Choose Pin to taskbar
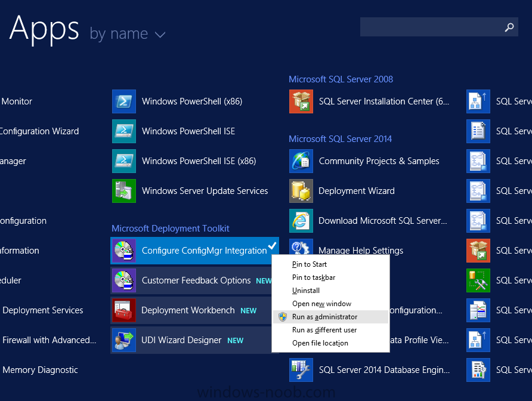The width and height of the screenshot is (532, 401). (314, 277)
